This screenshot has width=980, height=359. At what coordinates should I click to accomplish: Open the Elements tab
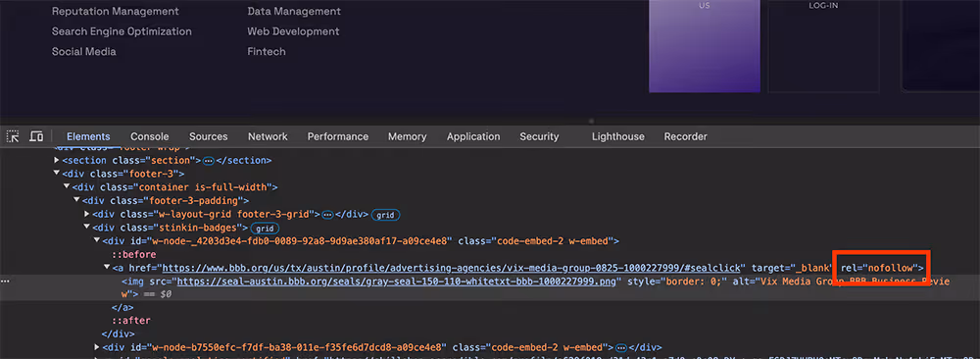pyautogui.click(x=88, y=136)
